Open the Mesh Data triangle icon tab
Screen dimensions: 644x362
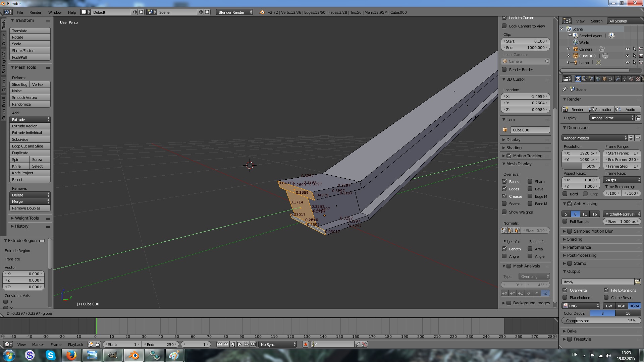point(625,79)
